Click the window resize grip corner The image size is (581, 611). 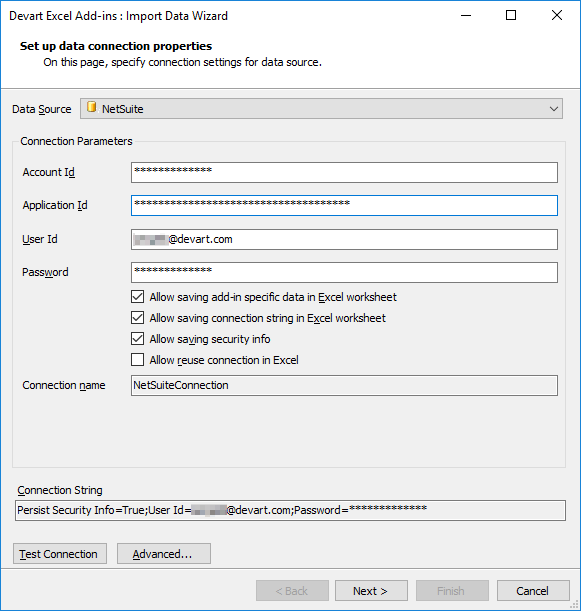click(x=574, y=604)
